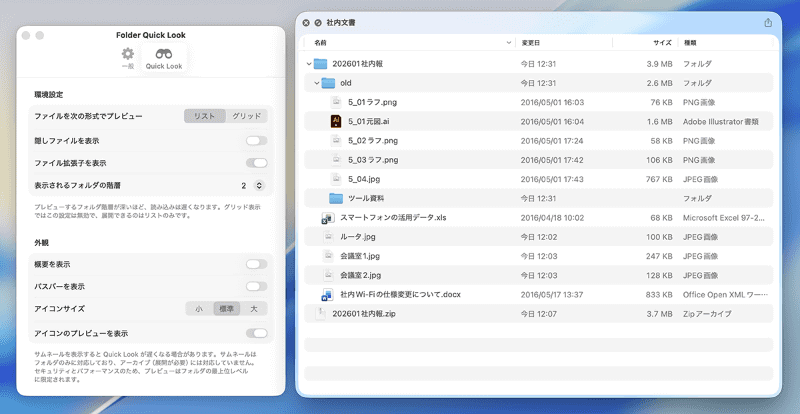This screenshot has height=414, width=800.
Task: Click the sort chevron in 名前 header
Action: pyautogui.click(x=508, y=43)
